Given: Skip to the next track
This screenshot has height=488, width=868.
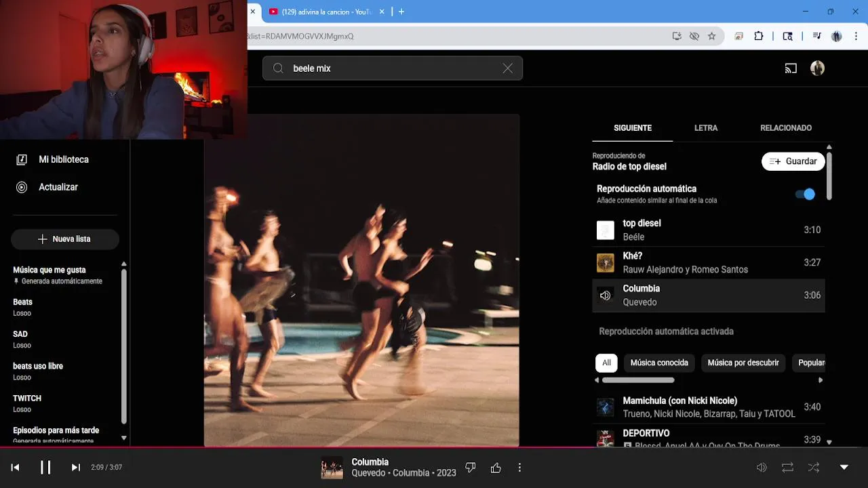Looking at the screenshot, I should point(76,467).
